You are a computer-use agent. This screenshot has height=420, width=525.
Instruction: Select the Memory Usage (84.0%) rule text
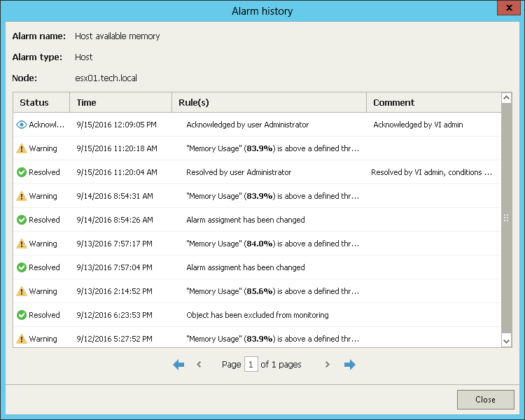[272, 244]
